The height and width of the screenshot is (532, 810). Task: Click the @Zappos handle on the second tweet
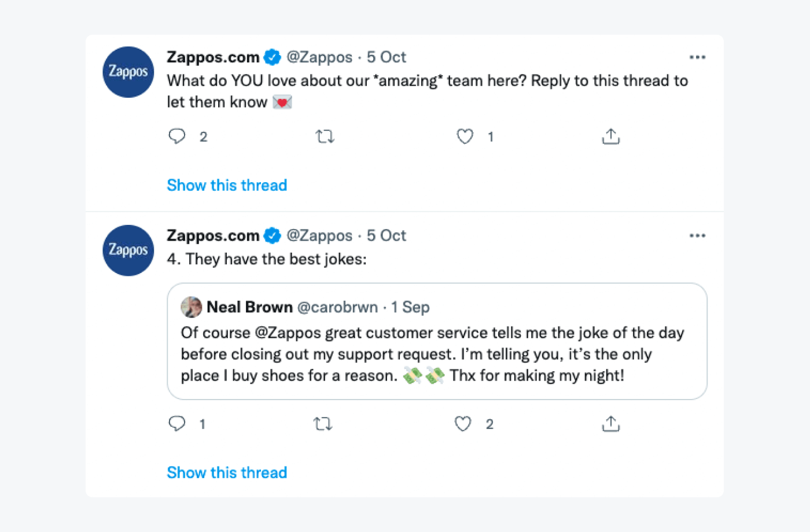pos(319,235)
